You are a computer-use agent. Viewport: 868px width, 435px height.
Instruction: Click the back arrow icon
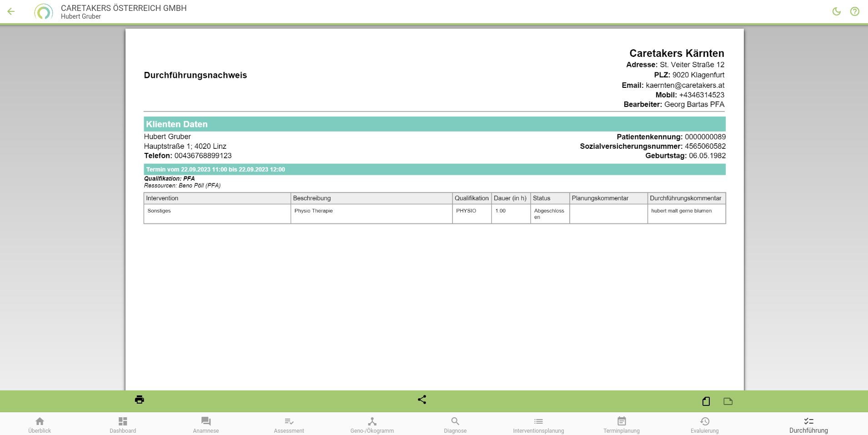pyautogui.click(x=11, y=12)
